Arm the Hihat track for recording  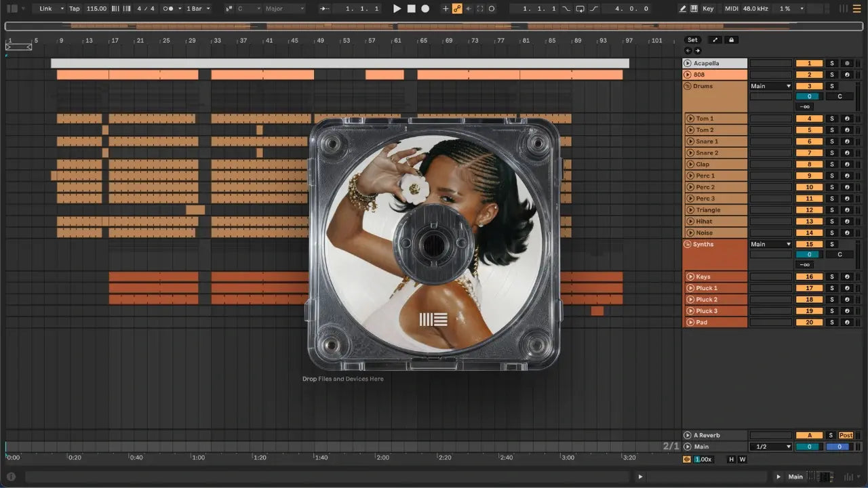tap(847, 221)
